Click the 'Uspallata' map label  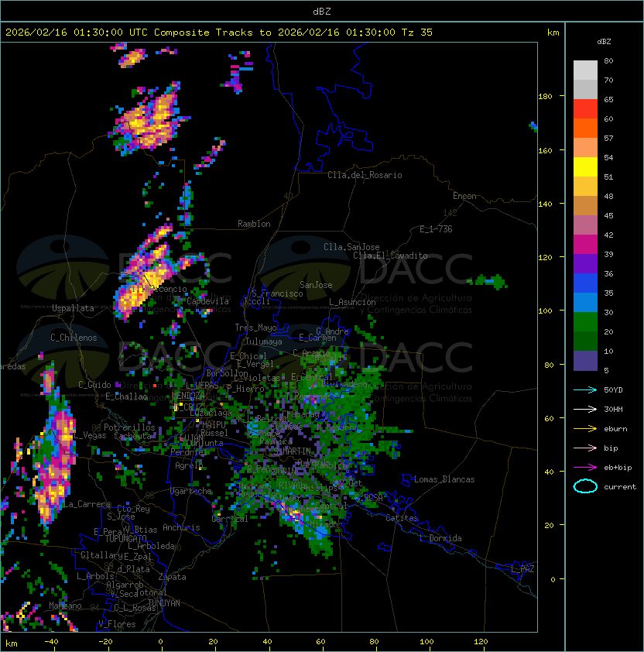[73, 308]
